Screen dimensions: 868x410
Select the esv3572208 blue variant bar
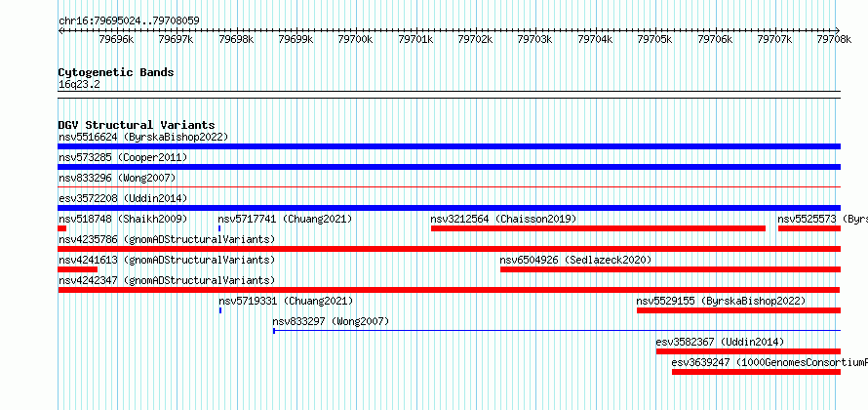pyautogui.click(x=450, y=208)
